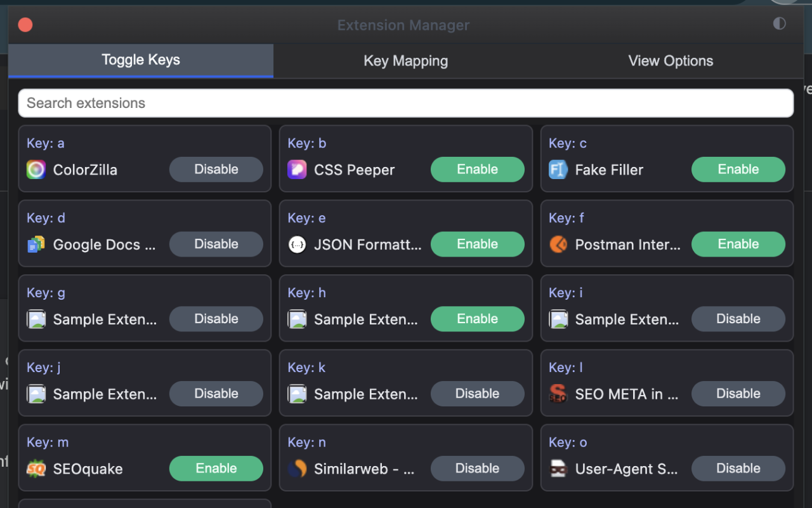This screenshot has width=812, height=508.
Task: Enable Sample Extension mapped to key h
Action: 478,319
